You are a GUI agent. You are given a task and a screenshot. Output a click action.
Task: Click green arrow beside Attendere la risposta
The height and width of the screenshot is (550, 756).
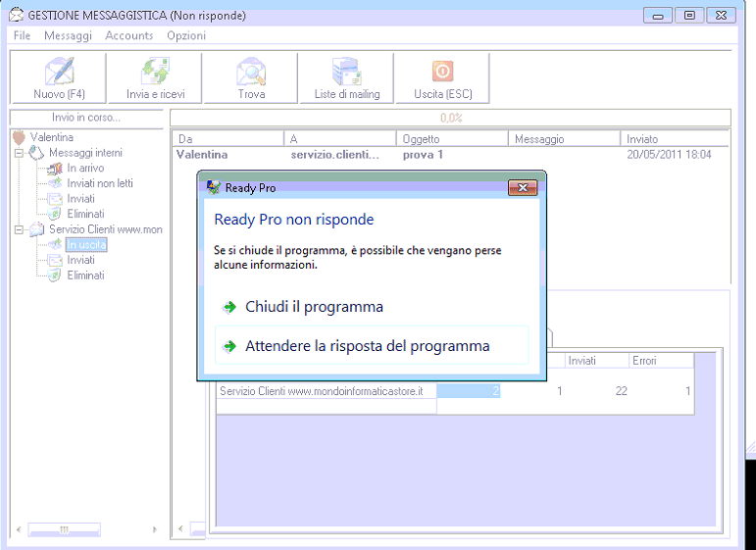tap(230, 346)
